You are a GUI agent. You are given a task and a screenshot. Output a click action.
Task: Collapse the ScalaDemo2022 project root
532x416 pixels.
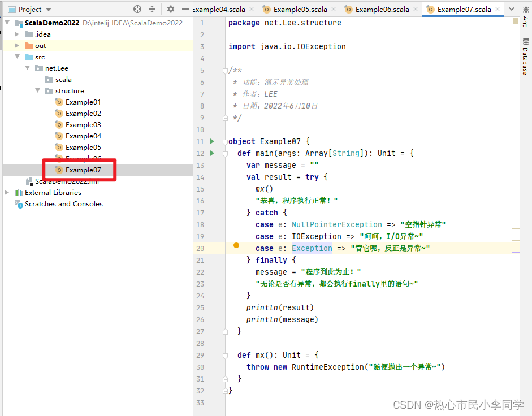click(7, 23)
